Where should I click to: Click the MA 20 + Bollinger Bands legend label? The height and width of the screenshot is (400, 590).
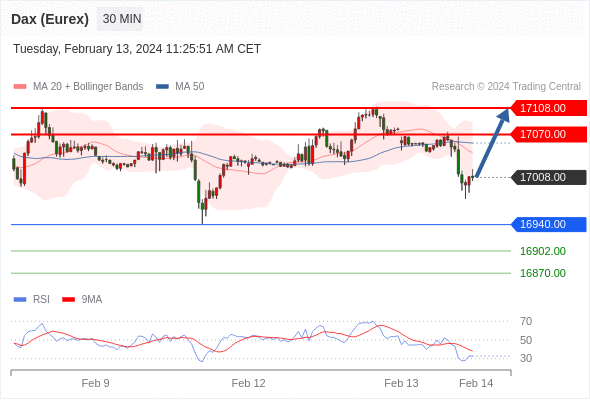pos(88,87)
